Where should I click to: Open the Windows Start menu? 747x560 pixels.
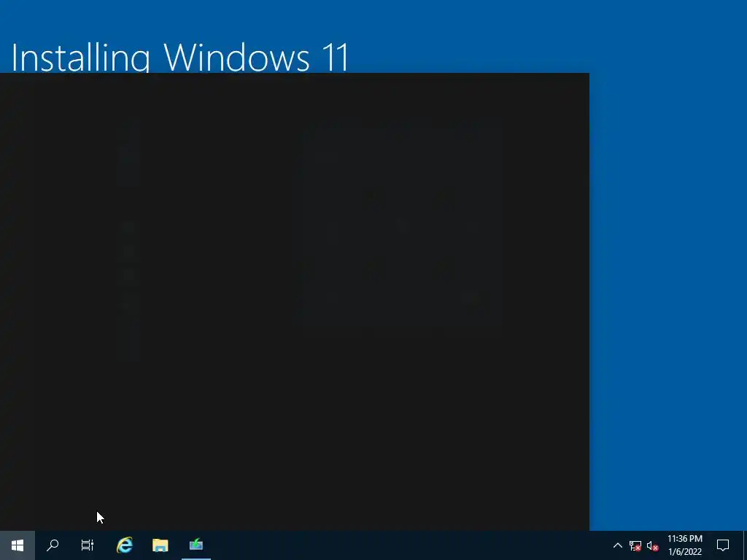[18, 545]
